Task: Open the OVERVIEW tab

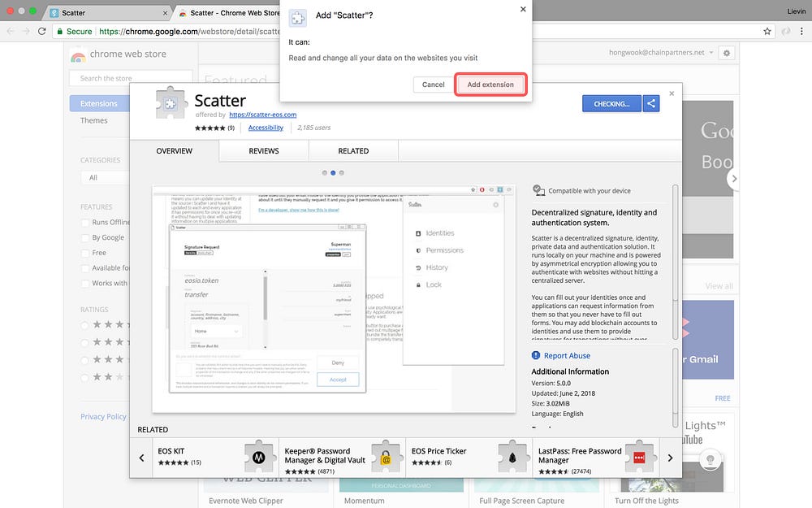Action: point(174,151)
